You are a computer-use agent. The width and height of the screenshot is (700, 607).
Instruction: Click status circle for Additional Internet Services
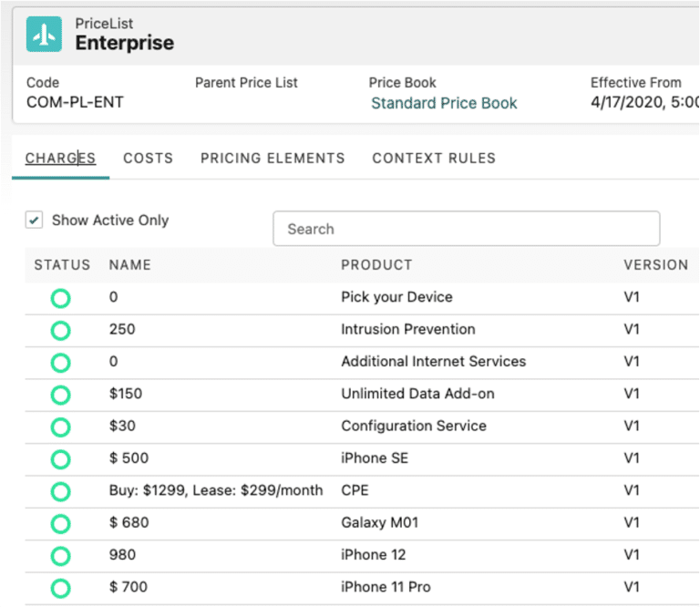point(61,363)
